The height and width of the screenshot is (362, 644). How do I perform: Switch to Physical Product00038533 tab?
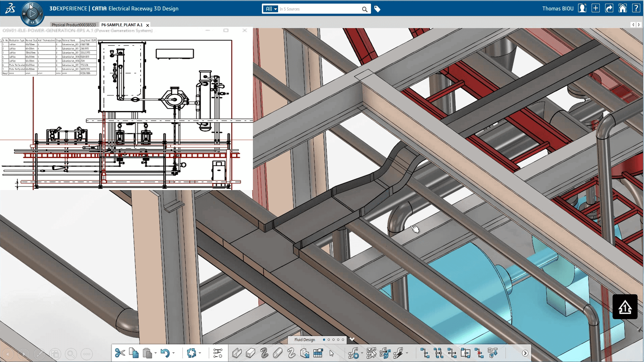[x=74, y=25]
